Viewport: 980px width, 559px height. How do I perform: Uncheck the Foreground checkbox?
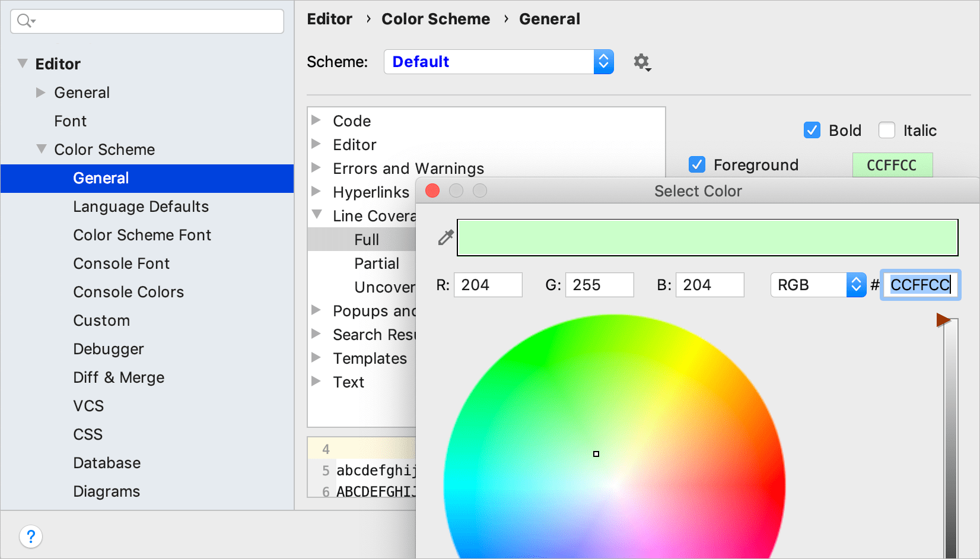697,164
